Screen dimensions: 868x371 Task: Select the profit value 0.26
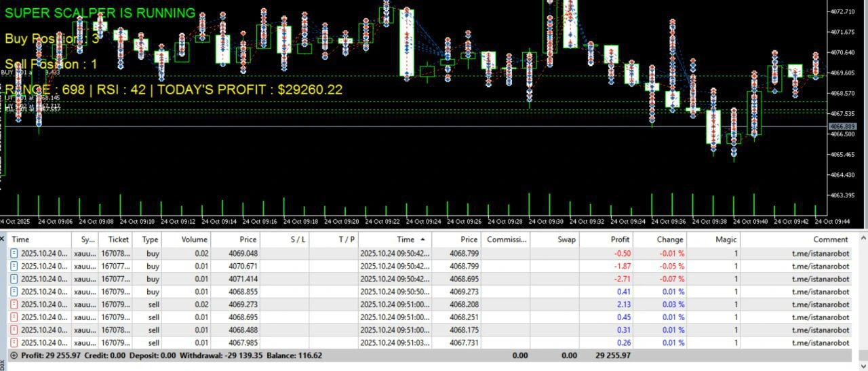pyautogui.click(x=624, y=343)
